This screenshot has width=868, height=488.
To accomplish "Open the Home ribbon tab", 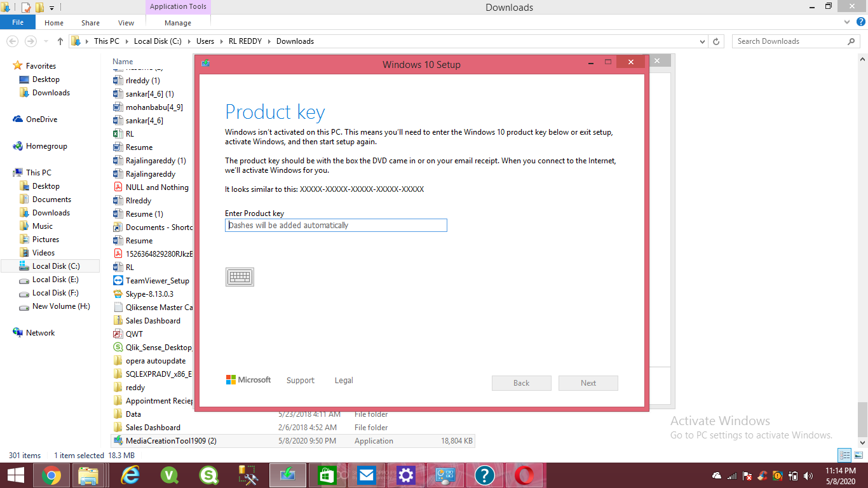I will coord(54,23).
